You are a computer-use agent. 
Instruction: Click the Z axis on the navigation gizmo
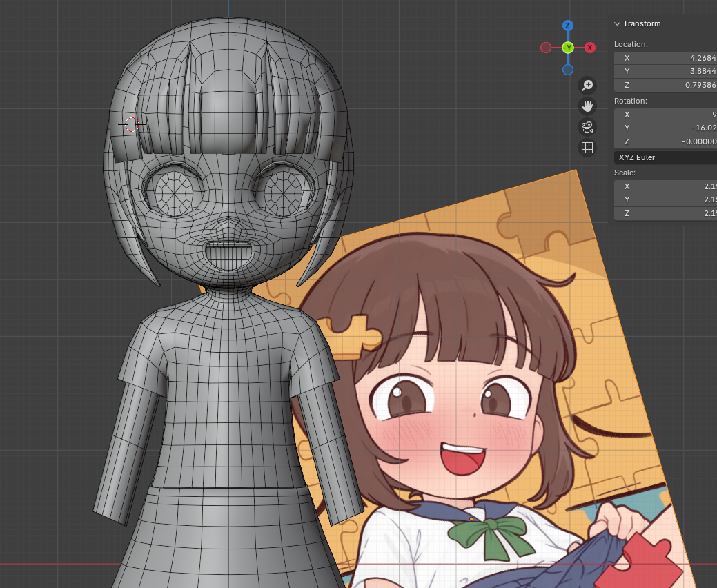pyautogui.click(x=567, y=26)
